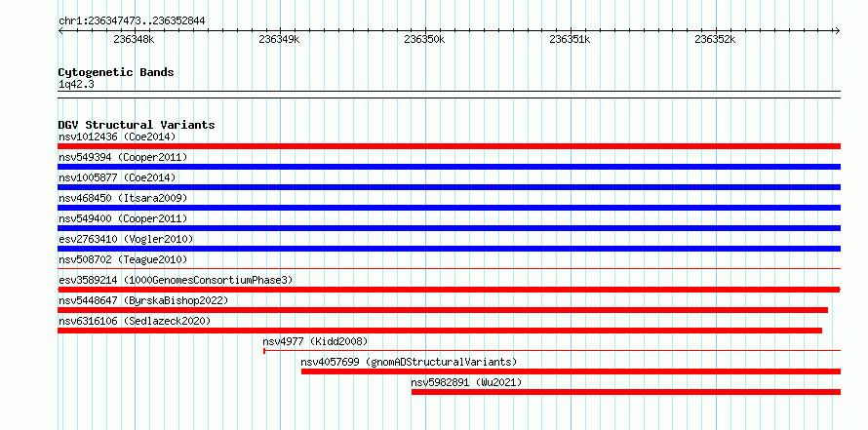Click blue bar under nsv549400
This screenshot has width=868, height=430.
[x=449, y=228]
